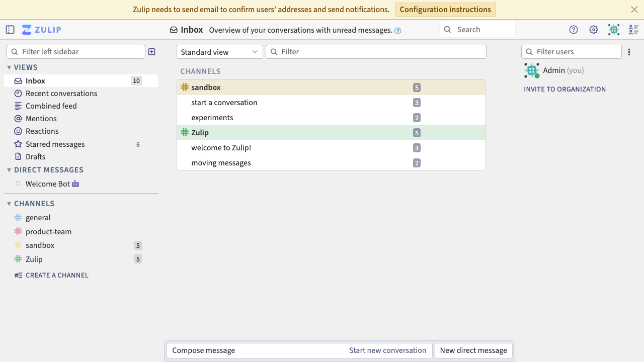644x362 pixels.
Task: Click the Inbox help question icon
Action: pyautogui.click(x=398, y=31)
